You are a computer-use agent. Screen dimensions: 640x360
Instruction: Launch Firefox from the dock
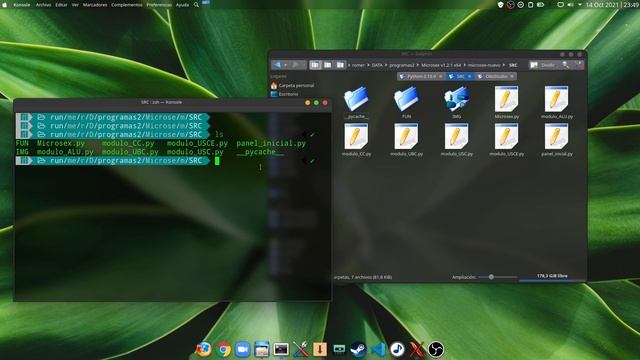point(203,349)
